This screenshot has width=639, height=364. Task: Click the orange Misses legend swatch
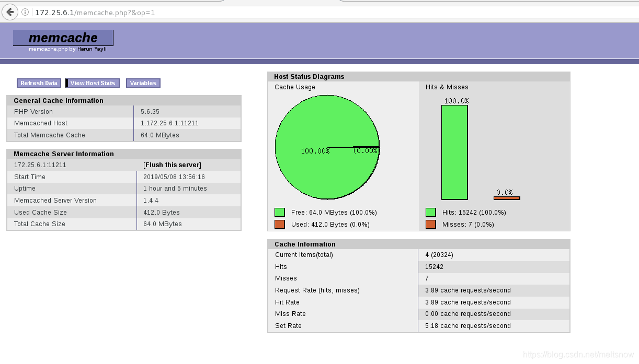pos(431,225)
